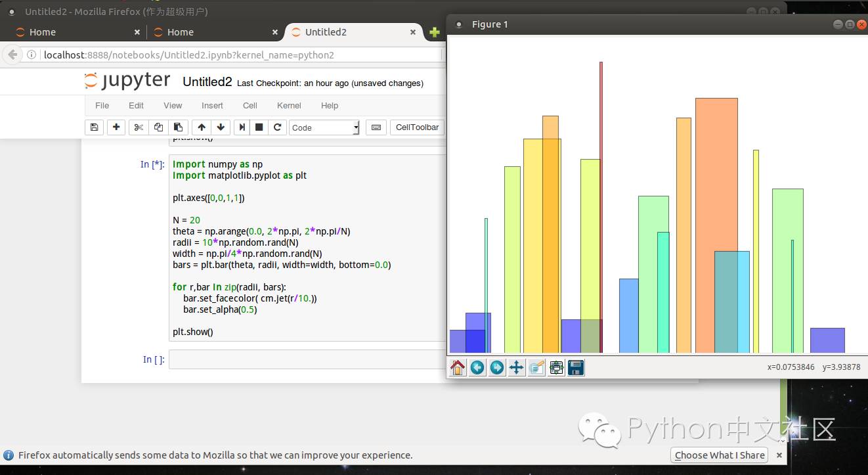Go back to the previous figure view

(477, 367)
